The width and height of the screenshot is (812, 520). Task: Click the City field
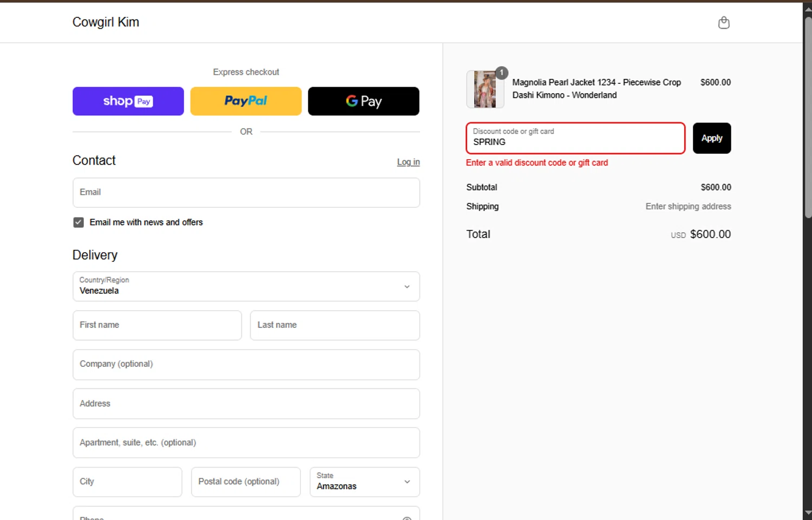[127, 482]
